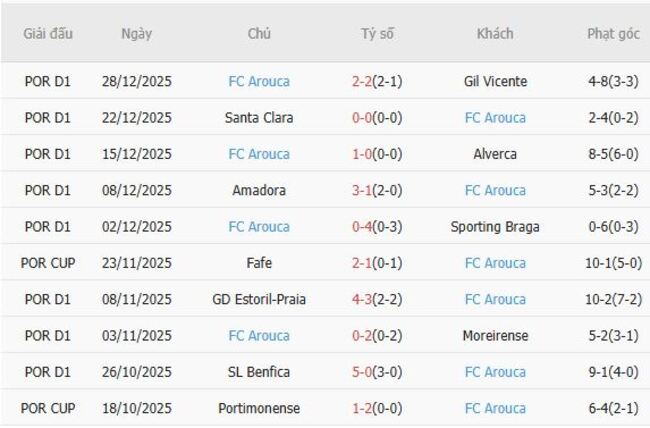Select the "Tỷ số" column header
This screenshot has height=428, width=650.
(377, 33)
